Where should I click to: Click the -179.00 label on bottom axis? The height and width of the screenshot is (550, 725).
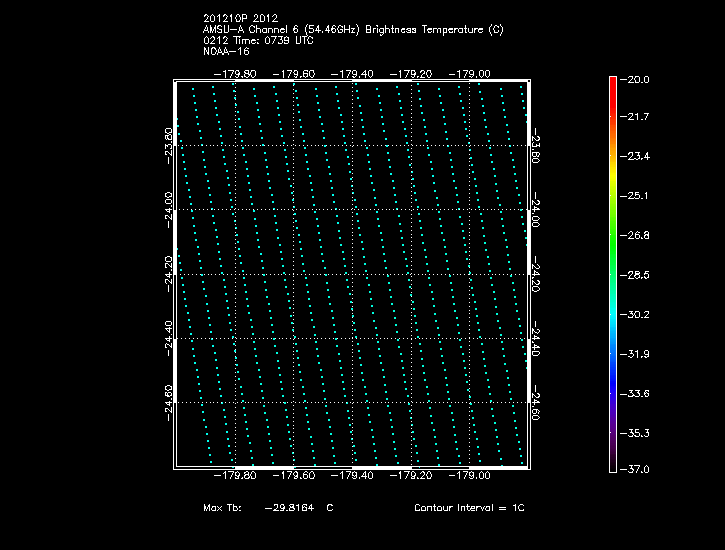click(470, 476)
